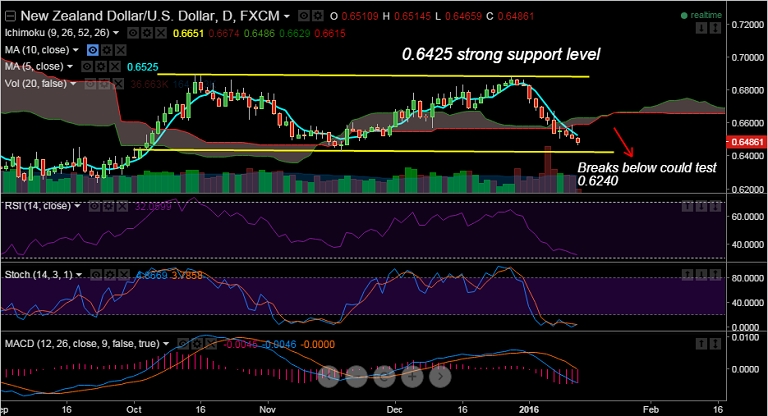Remove the MACD indicator with X
Viewport: 768px width, 416px height.
[210, 344]
